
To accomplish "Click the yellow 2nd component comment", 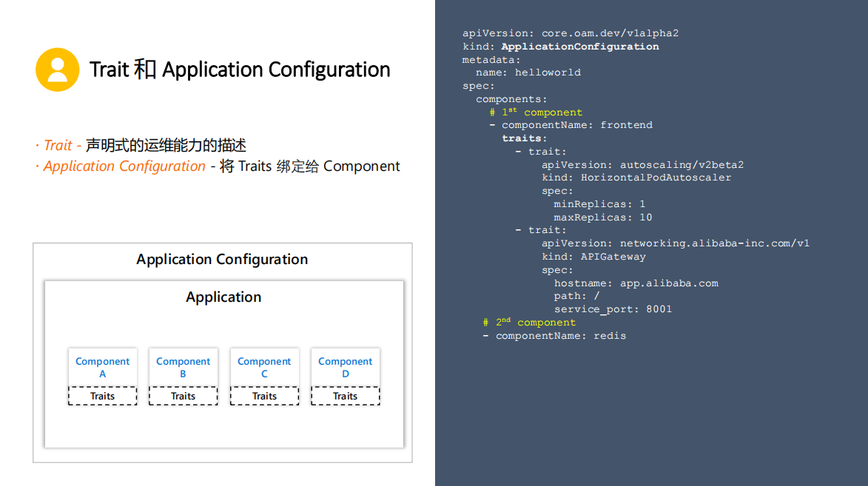I will pyautogui.click(x=529, y=323).
